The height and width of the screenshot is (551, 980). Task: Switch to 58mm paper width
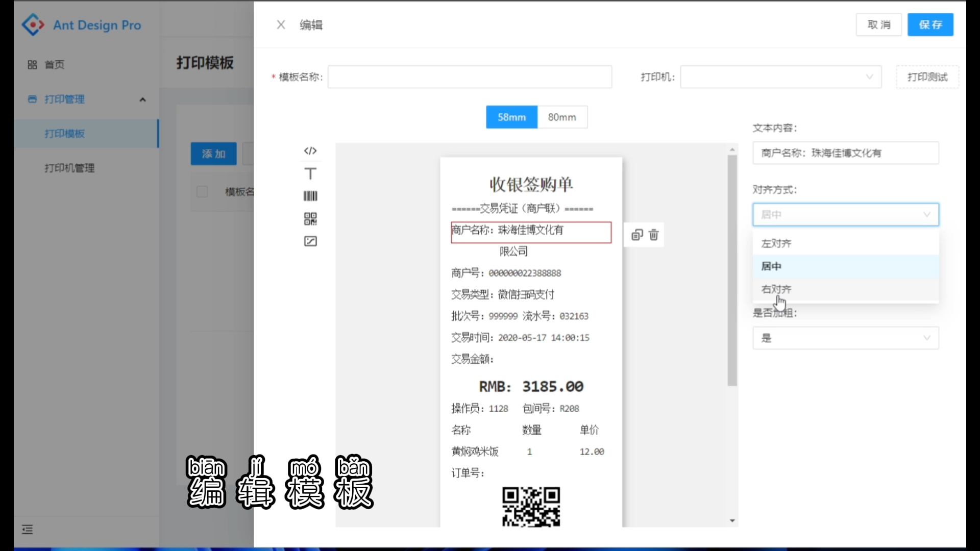coord(511,117)
